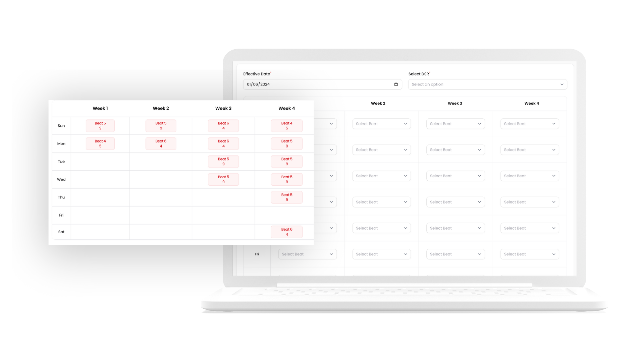This screenshot has width=644, height=362.
Task: Toggle visibility of Beat 5 in Week 3 Wednesday
Action: [223, 179]
